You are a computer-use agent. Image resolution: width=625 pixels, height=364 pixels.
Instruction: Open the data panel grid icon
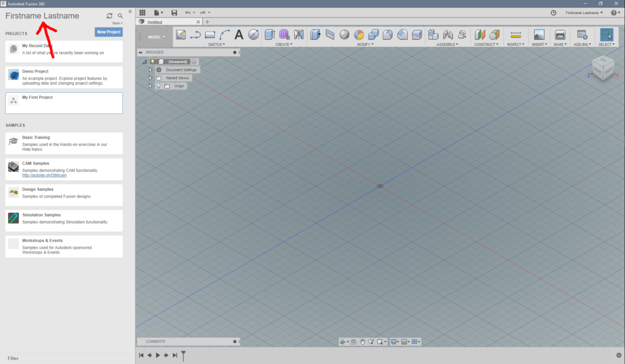(x=142, y=13)
